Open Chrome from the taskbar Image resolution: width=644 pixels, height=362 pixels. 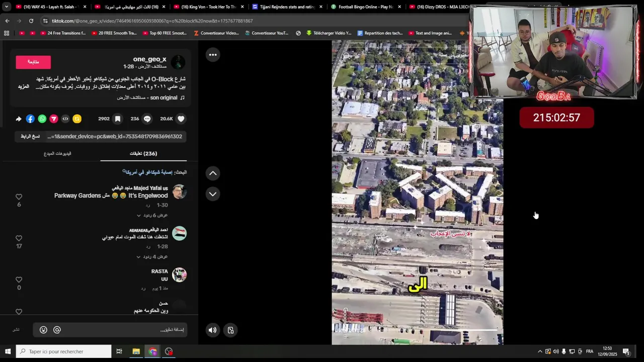152,351
